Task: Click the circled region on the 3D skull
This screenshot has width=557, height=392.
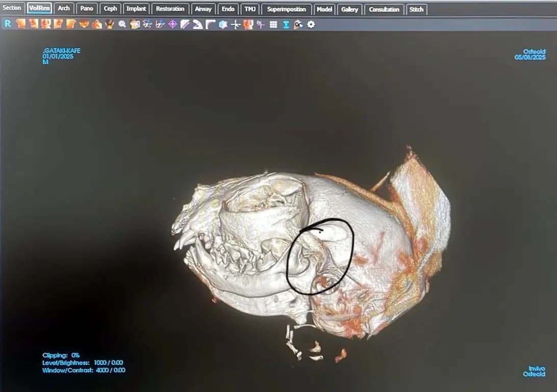Action: [x=320, y=257]
